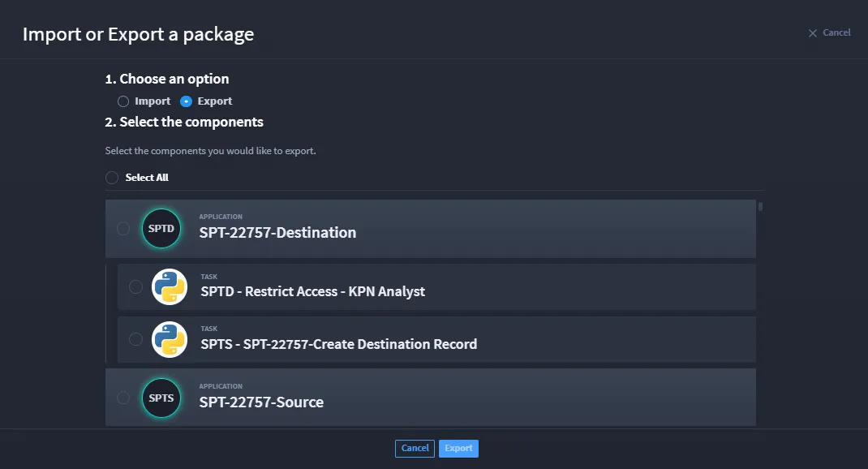
Task: Click the X icon beside Cancel at top
Action: pyautogui.click(x=813, y=33)
